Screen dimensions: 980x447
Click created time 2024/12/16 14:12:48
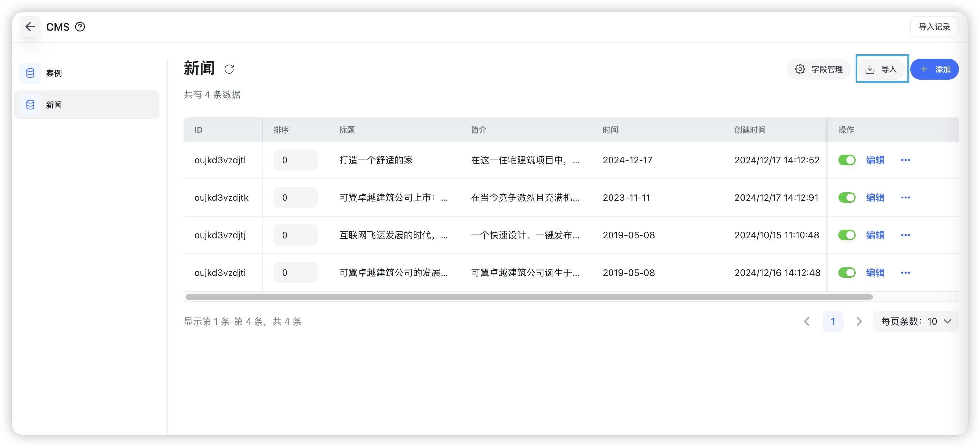777,273
